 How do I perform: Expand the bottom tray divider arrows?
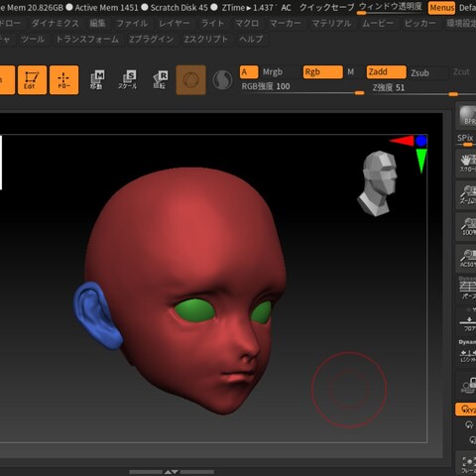(x=172, y=472)
